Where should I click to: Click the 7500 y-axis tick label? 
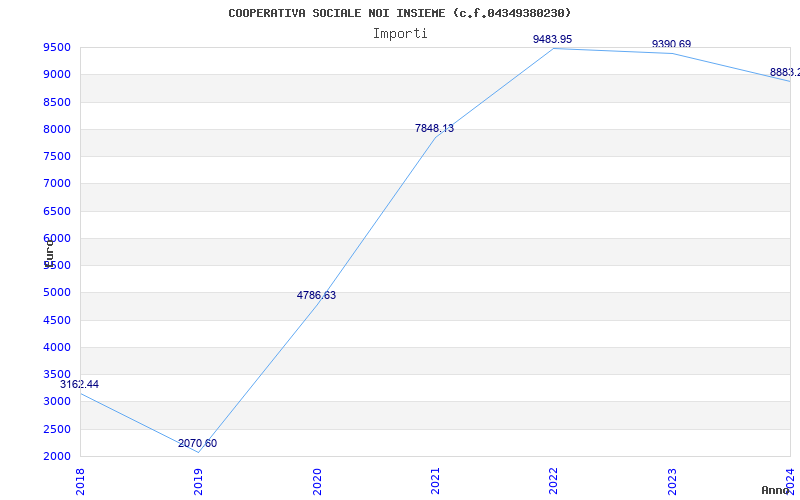click(57, 157)
